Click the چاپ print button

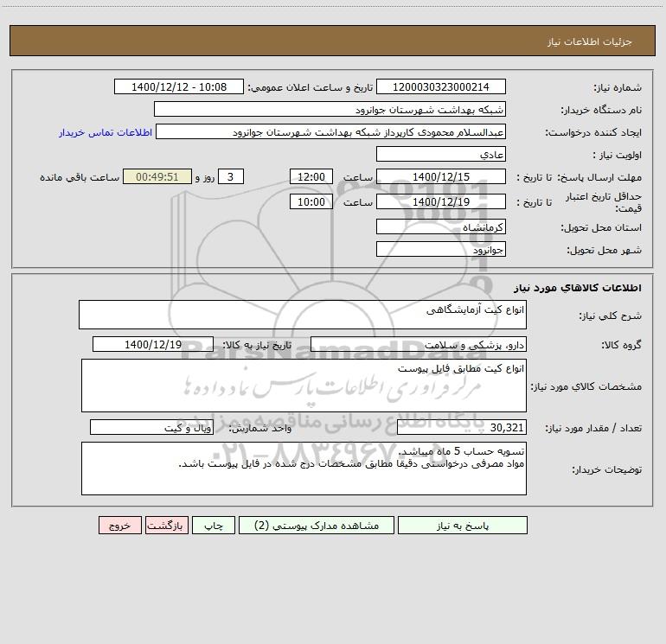(x=214, y=525)
